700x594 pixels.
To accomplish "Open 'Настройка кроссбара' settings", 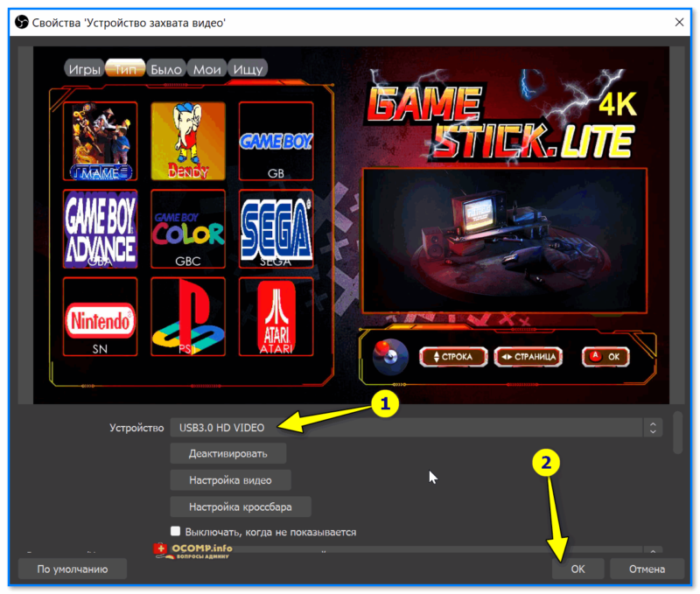I will pos(241,506).
